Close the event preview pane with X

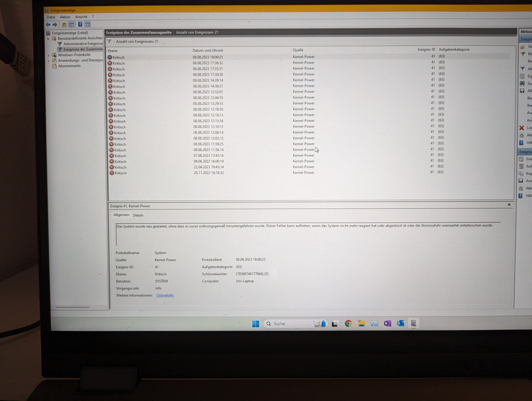pyautogui.click(x=509, y=205)
